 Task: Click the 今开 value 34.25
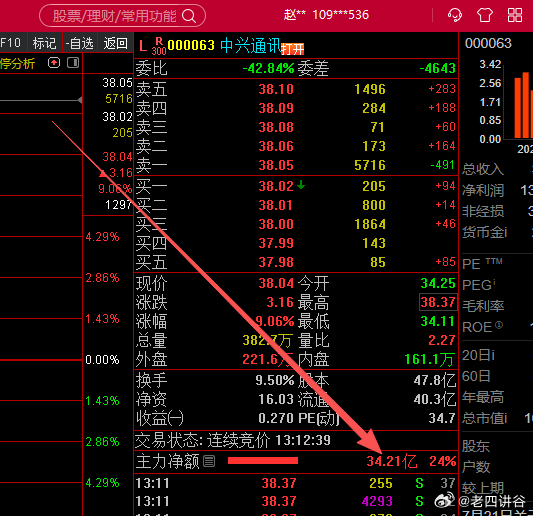(438, 283)
